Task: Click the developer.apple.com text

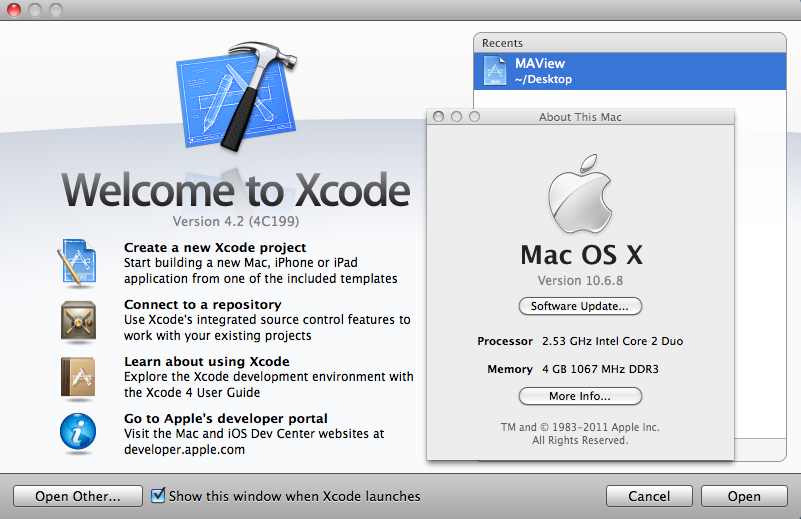Action: (x=184, y=450)
